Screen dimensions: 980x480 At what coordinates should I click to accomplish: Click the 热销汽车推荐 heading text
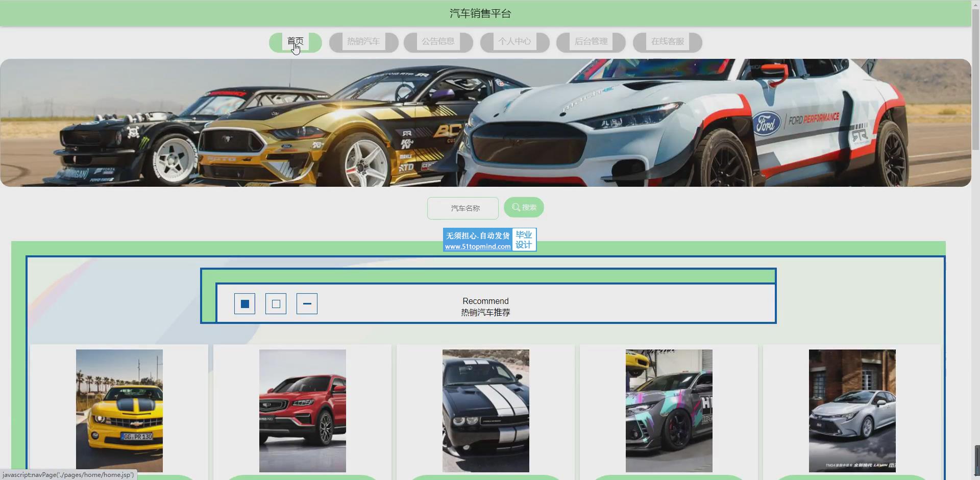click(x=485, y=313)
